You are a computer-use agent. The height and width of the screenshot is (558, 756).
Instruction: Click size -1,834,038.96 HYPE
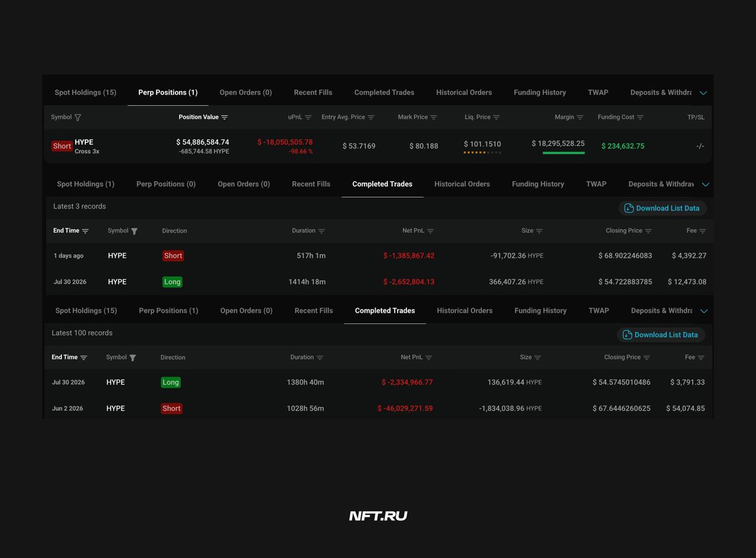pyautogui.click(x=510, y=408)
